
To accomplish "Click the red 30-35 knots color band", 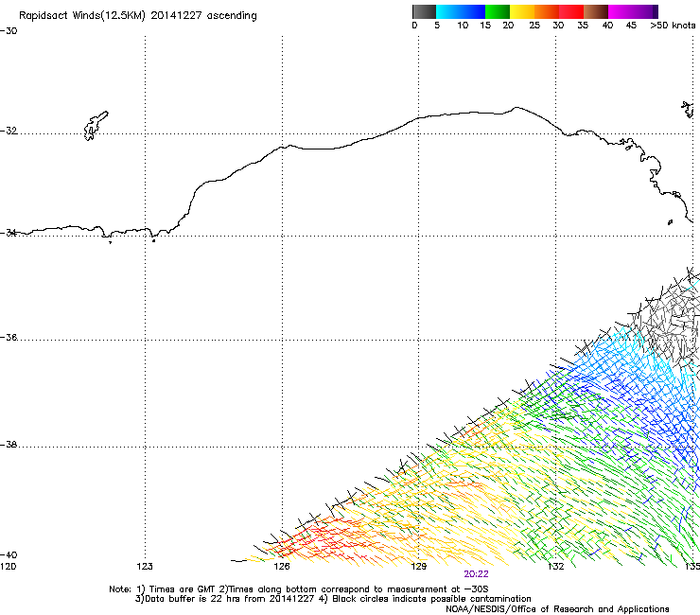I will tap(571, 11).
